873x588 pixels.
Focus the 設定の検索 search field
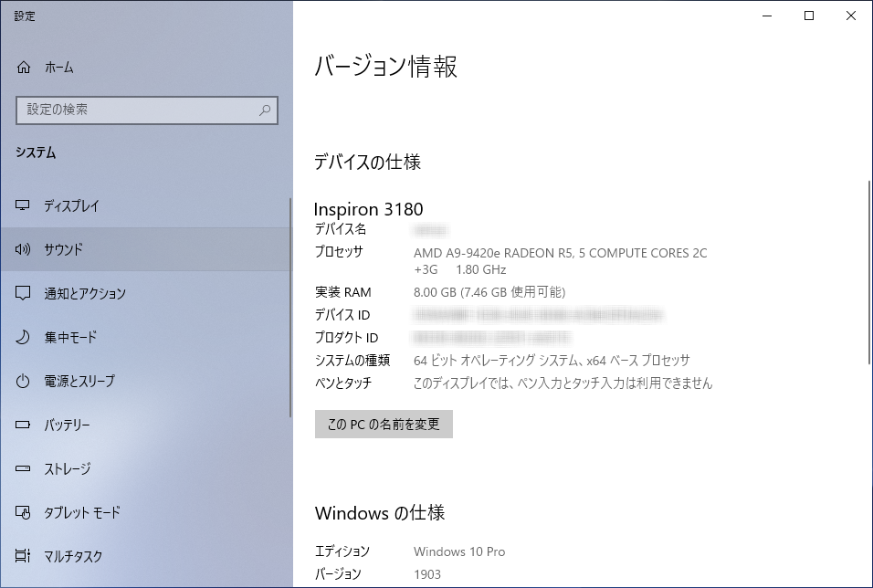click(x=147, y=110)
